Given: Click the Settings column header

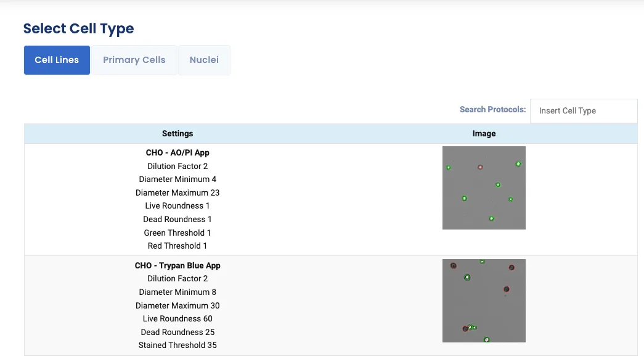Looking at the screenshot, I should 177,133.
